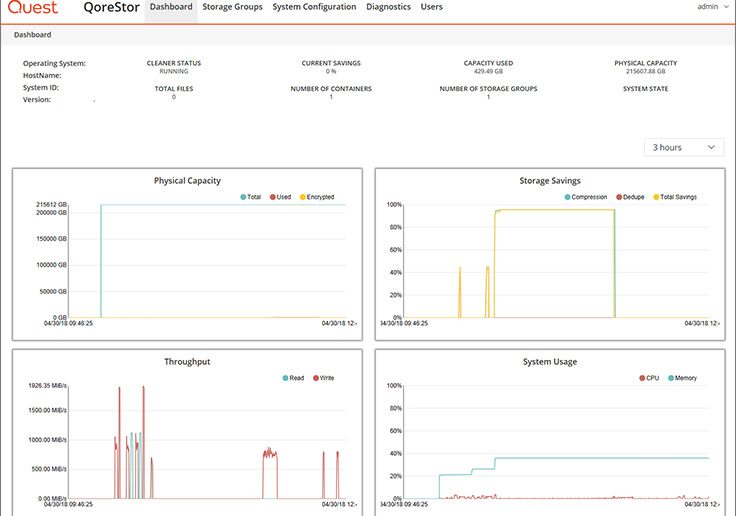The height and width of the screenshot is (516, 736).
Task: Open the System Configuration menu
Action: pos(314,7)
